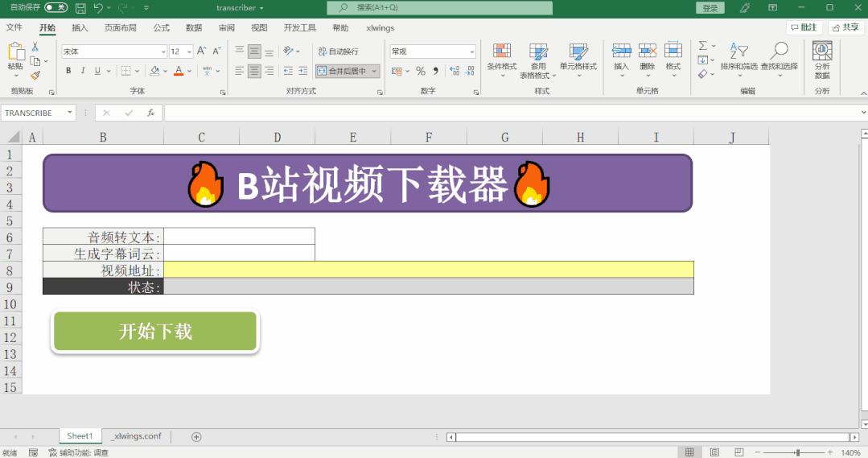Open 套用表格格式 table format gallery

point(537,61)
